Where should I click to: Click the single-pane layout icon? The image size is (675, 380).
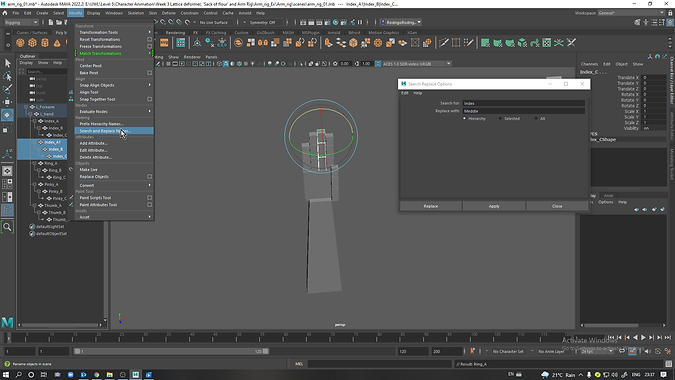7,171
